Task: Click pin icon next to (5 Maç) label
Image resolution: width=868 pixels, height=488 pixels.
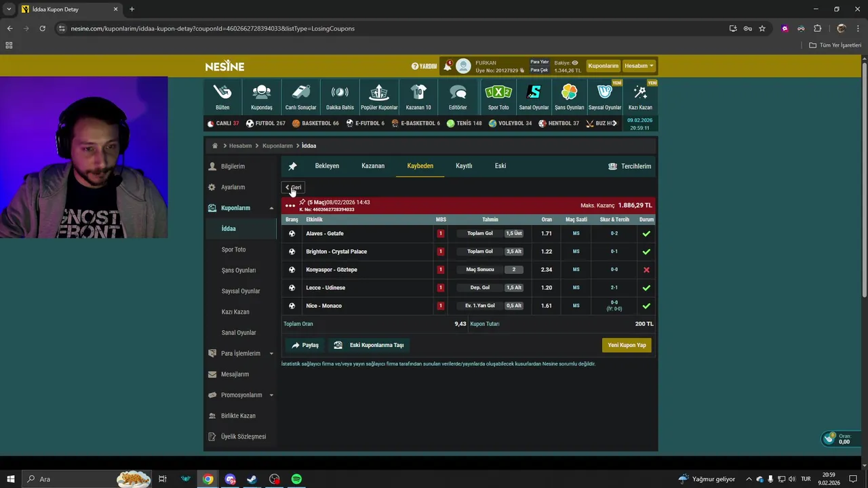Action: click(302, 202)
